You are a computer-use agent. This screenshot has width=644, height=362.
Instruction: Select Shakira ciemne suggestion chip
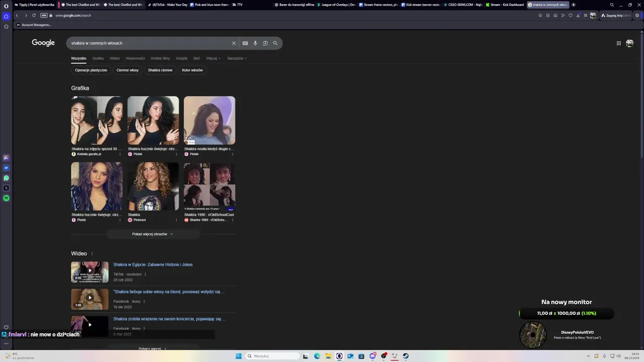160,70
